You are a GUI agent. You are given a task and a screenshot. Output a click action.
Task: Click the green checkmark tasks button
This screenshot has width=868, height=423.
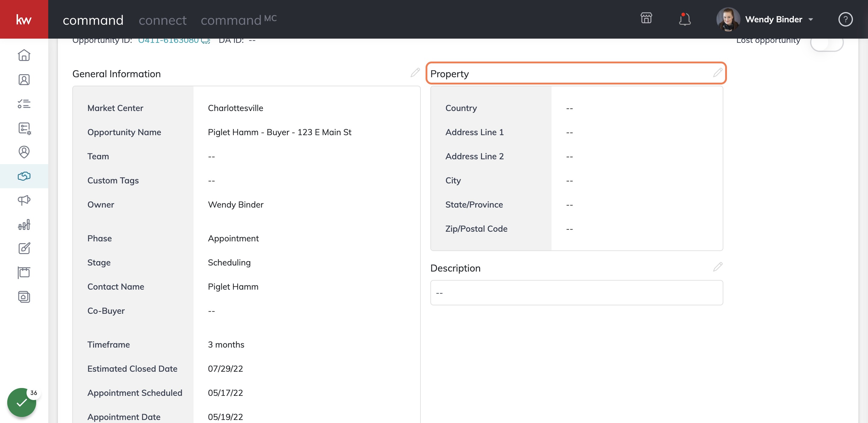pyautogui.click(x=22, y=402)
